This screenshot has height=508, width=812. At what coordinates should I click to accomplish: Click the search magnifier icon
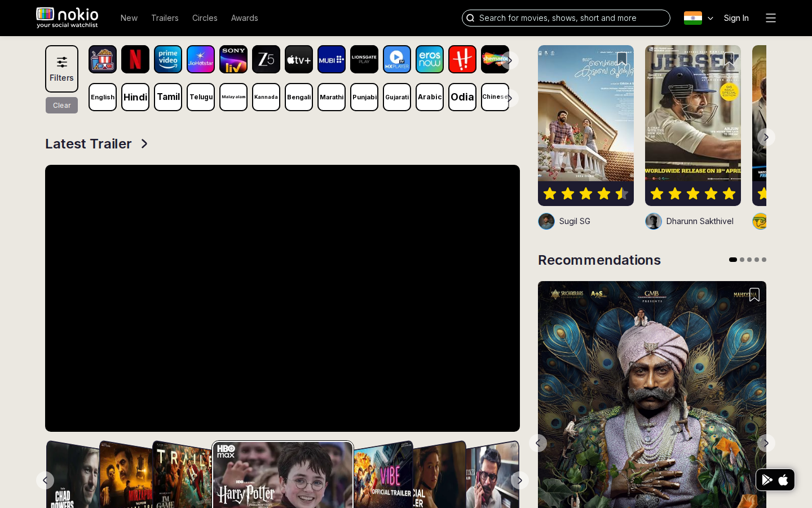[x=470, y=18]
